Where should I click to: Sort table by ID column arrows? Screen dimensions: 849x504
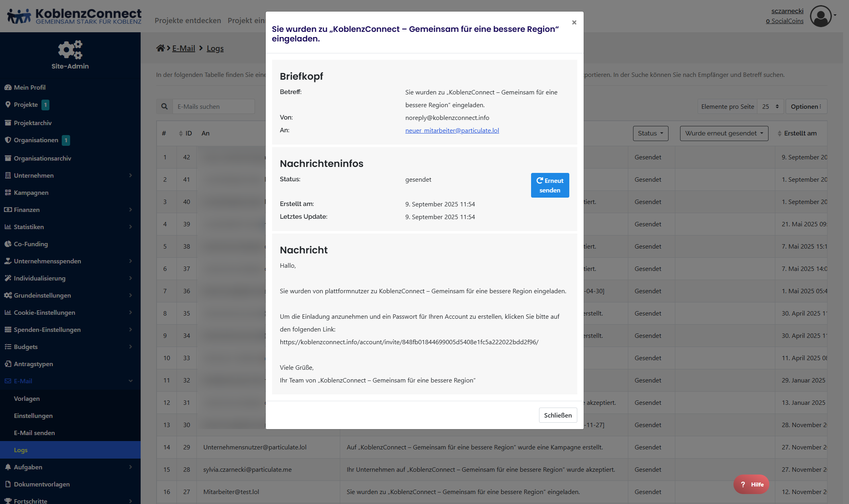click(181, 133)
